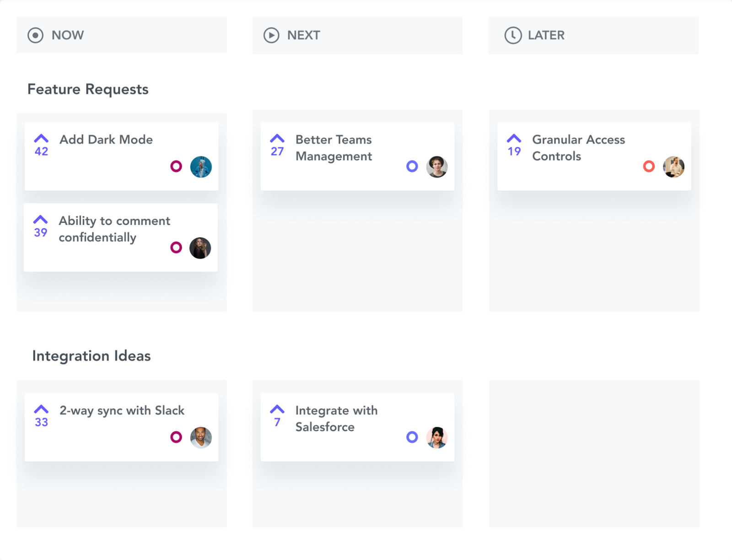Upvote the Add Dark Mode request
732x560 pixels.
point(41,137)
